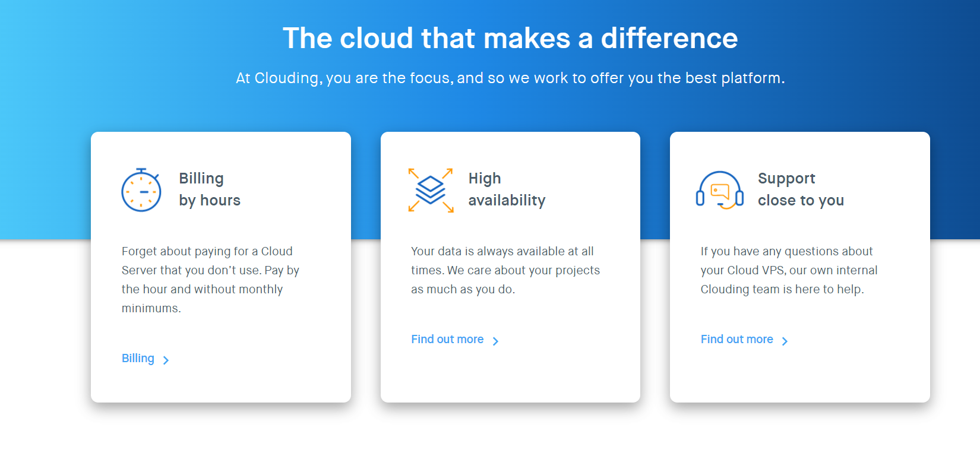This screenshot has width=980, height=453.
Task: Click the arrow beside Support's Find out more
Action: (x=785, y=341)
